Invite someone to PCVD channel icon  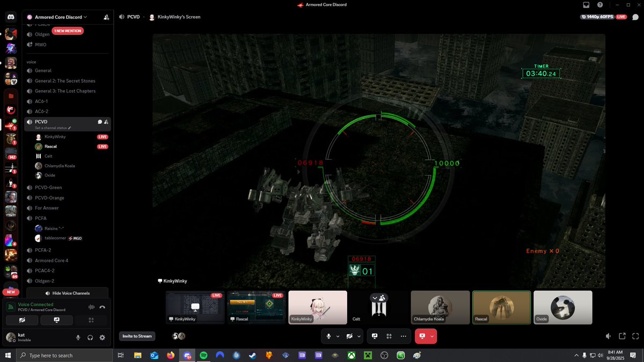107,122
